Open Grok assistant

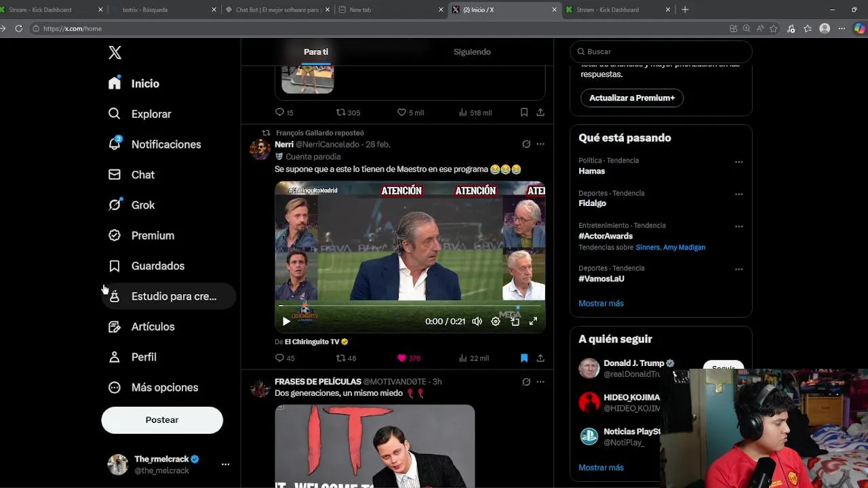pyautogui.click(x=132, y=205)
